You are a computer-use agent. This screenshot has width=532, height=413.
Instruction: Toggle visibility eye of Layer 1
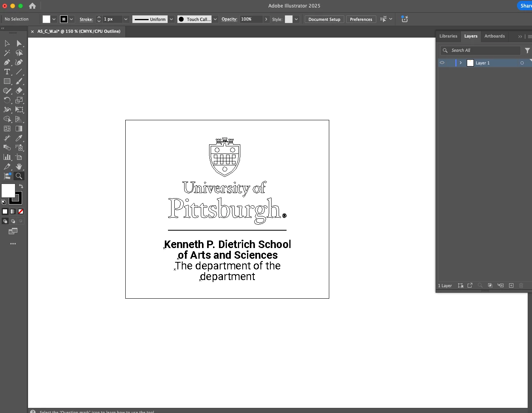point(442,63)
